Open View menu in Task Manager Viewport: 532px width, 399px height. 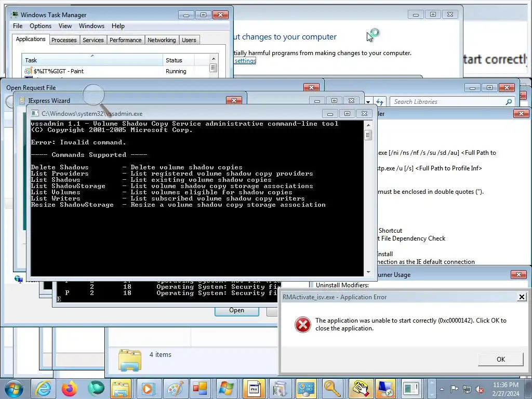(x=65, y=26)
